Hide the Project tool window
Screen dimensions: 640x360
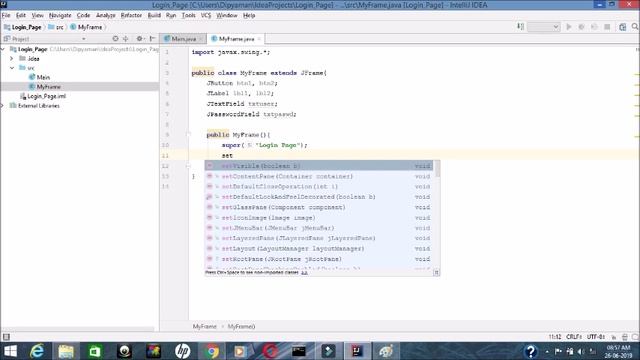coord(152,39)
